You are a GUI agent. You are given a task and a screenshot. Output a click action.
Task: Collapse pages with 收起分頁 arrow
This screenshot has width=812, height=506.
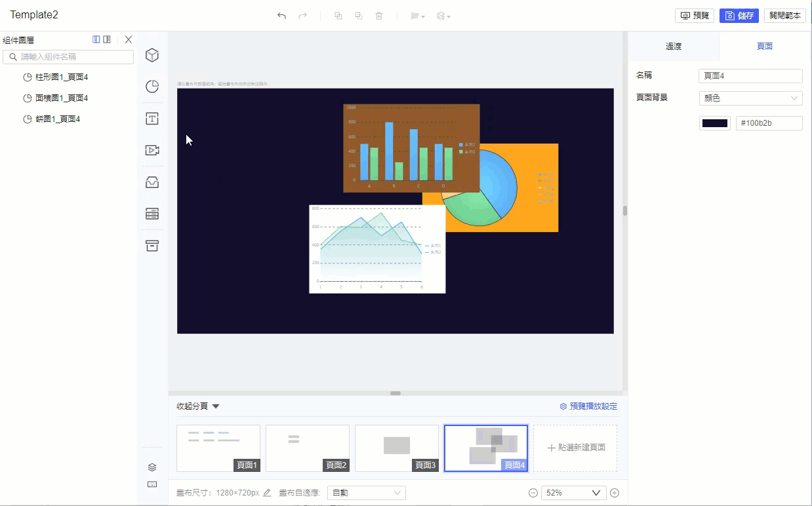[216, 406]
